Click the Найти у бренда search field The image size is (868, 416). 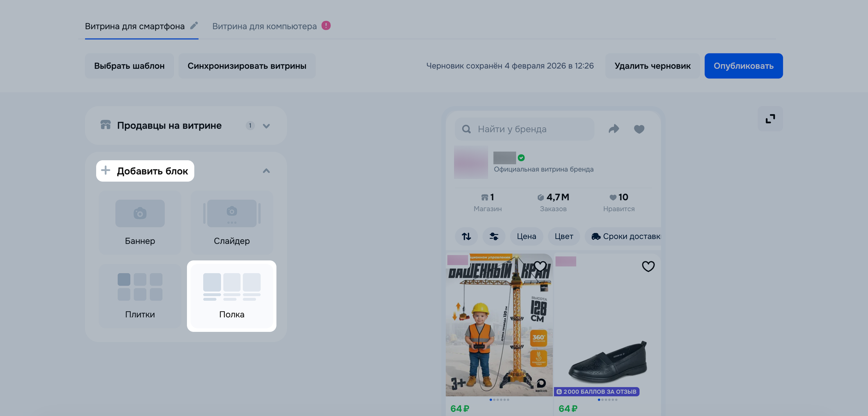coord(524,129)
